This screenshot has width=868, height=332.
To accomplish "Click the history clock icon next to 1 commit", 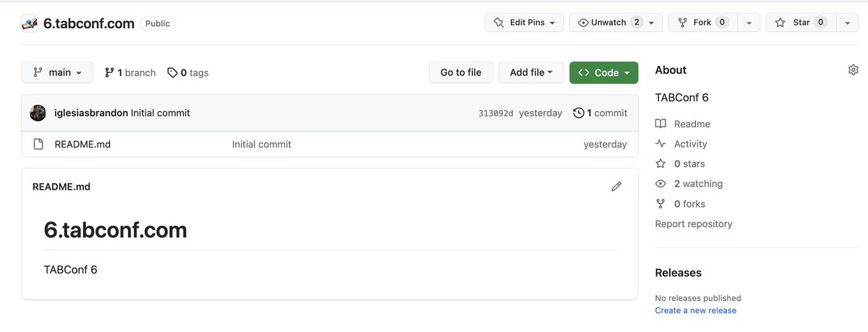I will click(x=579, y=113).
